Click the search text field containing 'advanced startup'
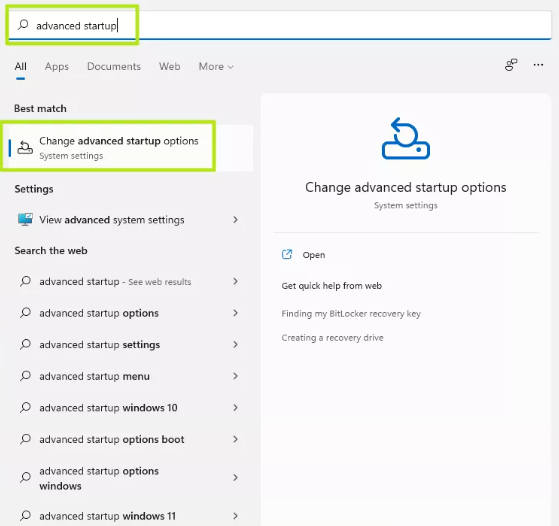Viewport: 559px width, 526px height. click(x=280, y=25)
